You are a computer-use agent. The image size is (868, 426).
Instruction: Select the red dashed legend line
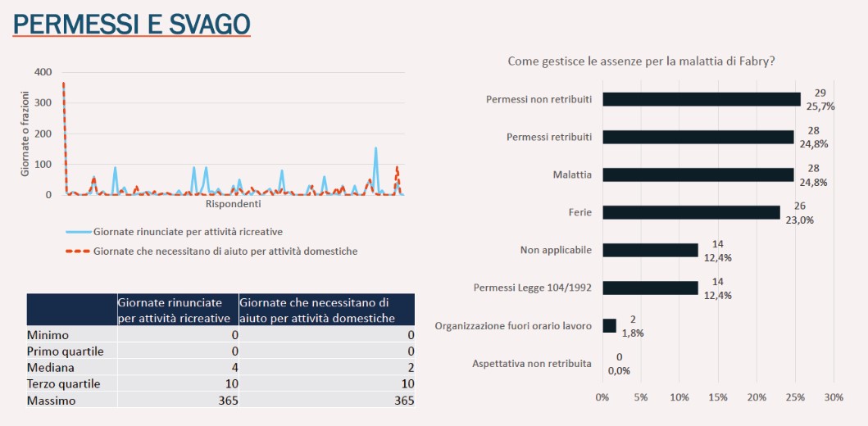coord(78,252)
